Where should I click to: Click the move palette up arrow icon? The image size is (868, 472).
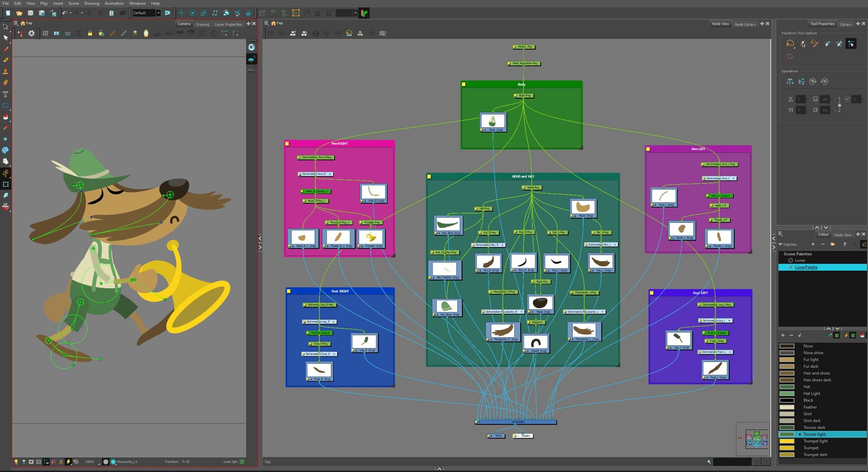[844, 244]
